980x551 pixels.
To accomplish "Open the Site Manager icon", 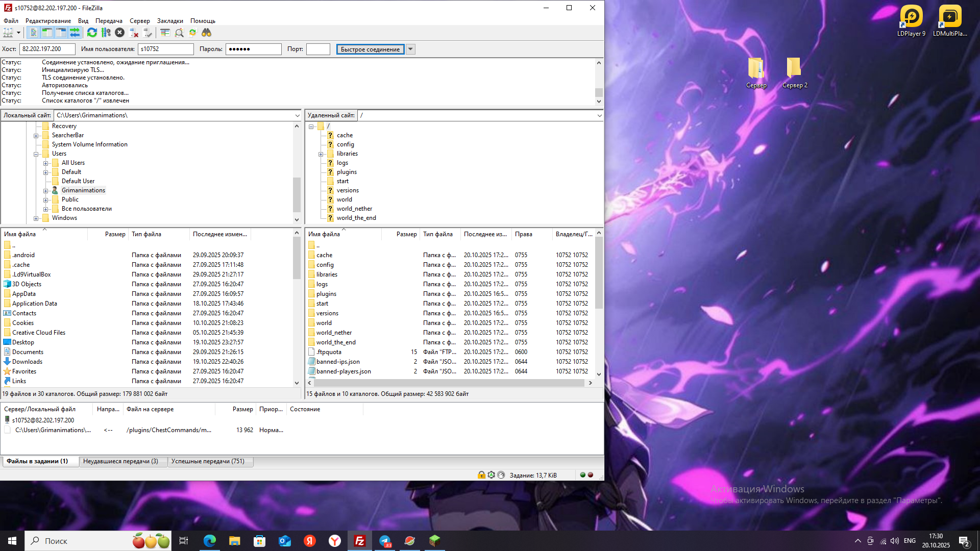I will click(x=8, y=33).
